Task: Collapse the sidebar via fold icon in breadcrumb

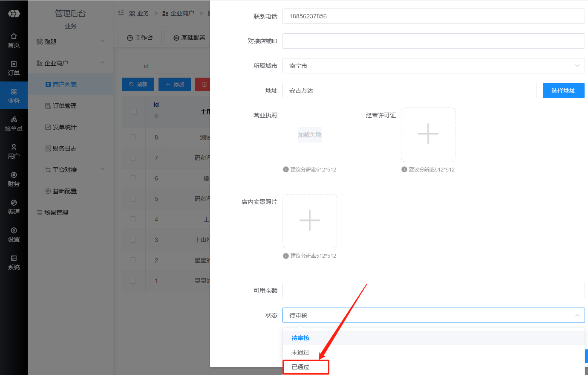Action: coord(121,13)
